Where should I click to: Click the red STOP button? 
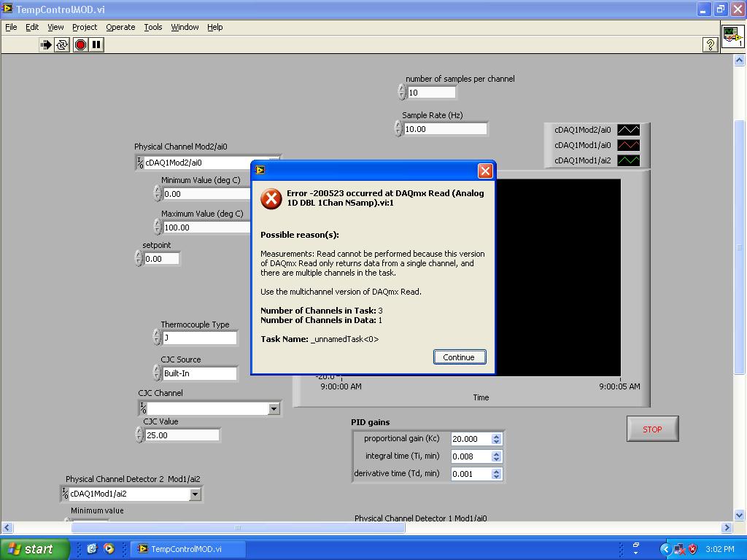pos(652,429)
